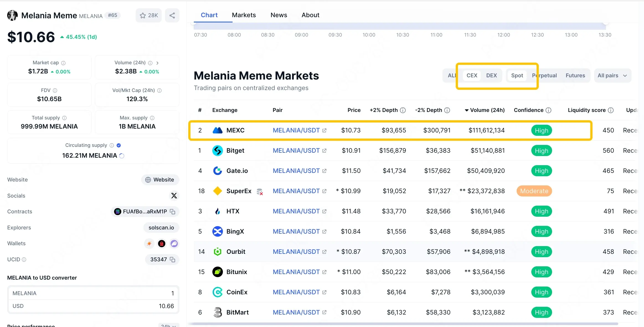Screen dimensions: 644x327
Task: Visit the project Website button
Action: 160,180
